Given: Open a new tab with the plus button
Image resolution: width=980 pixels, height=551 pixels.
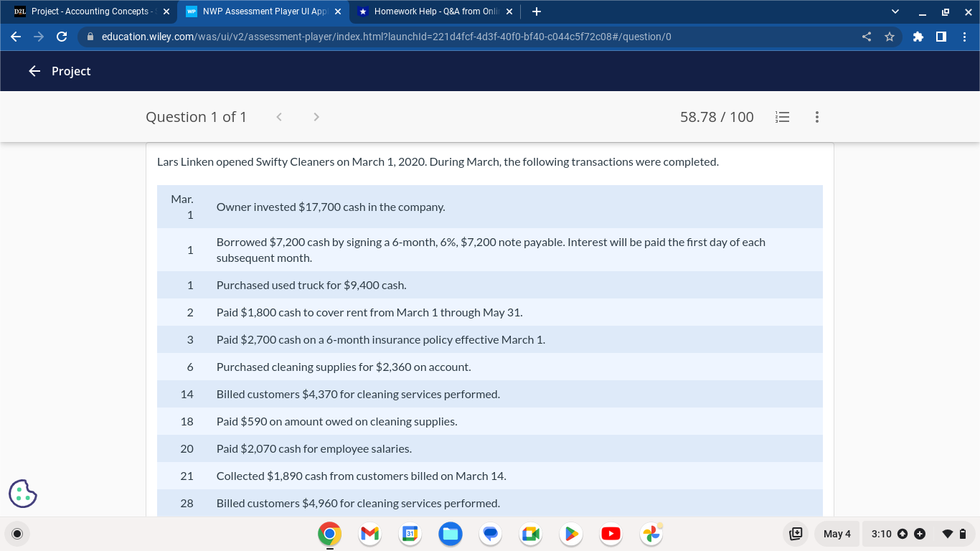Looking at the screenshot, I should coord(537,11).
